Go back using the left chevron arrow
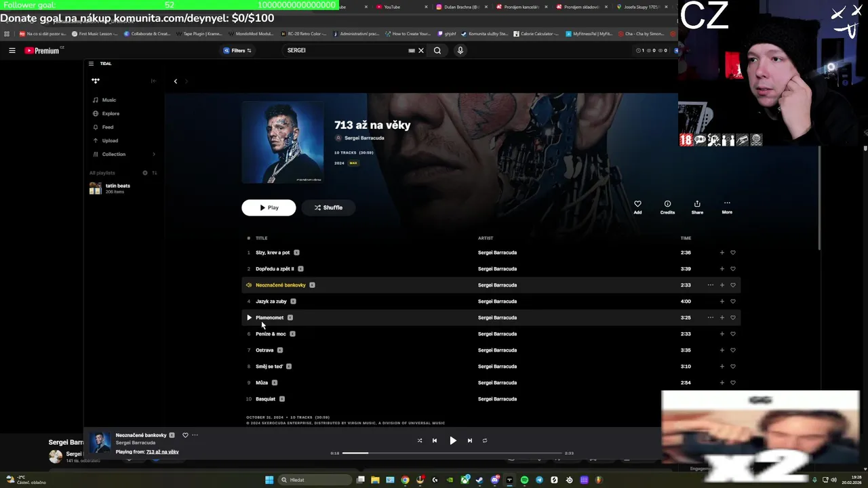This screenshot has height=488, width=868. pos(175,81)
